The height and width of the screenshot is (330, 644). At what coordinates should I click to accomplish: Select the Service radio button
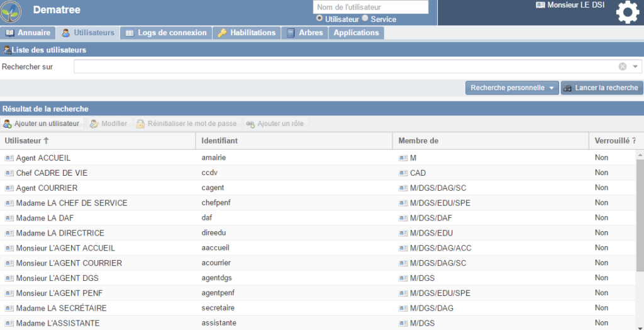pos(365,19)
